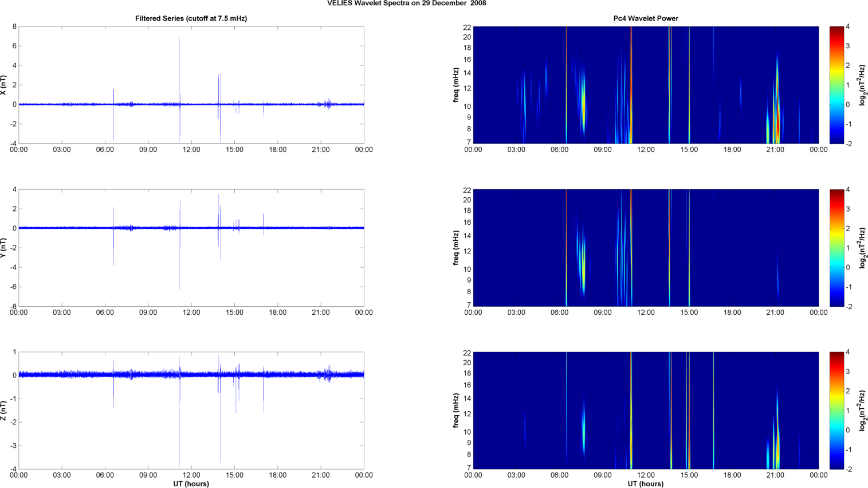Click the colorbar beside the top spectrogram
This screenshot has width=868, height=488.
(836, 85)
